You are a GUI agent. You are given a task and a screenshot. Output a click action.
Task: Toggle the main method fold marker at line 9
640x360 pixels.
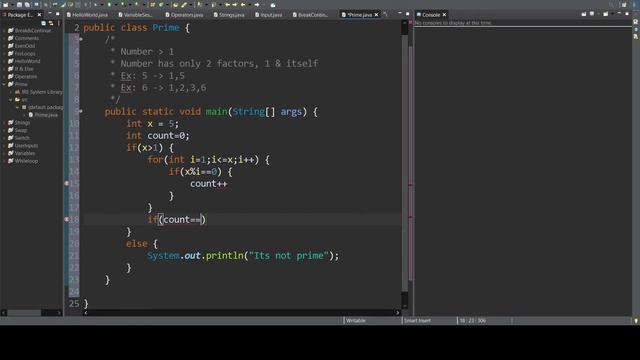(x=81, y=111)
